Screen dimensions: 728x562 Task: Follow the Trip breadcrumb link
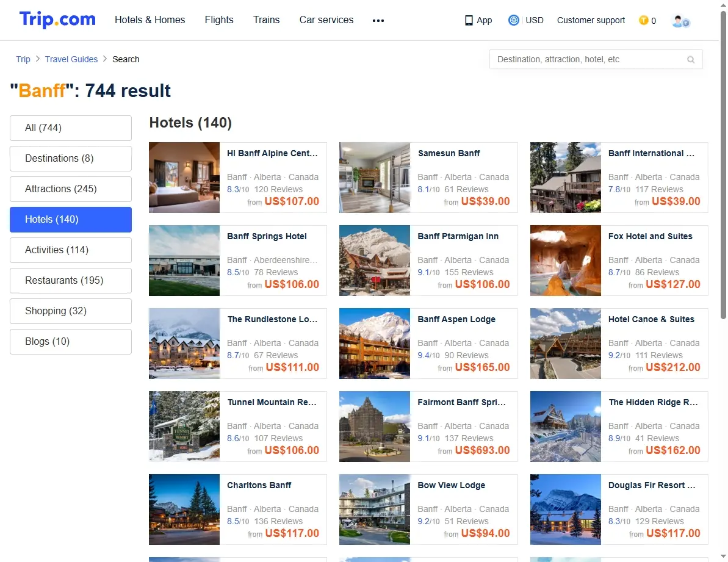click(x=23, y=59)
